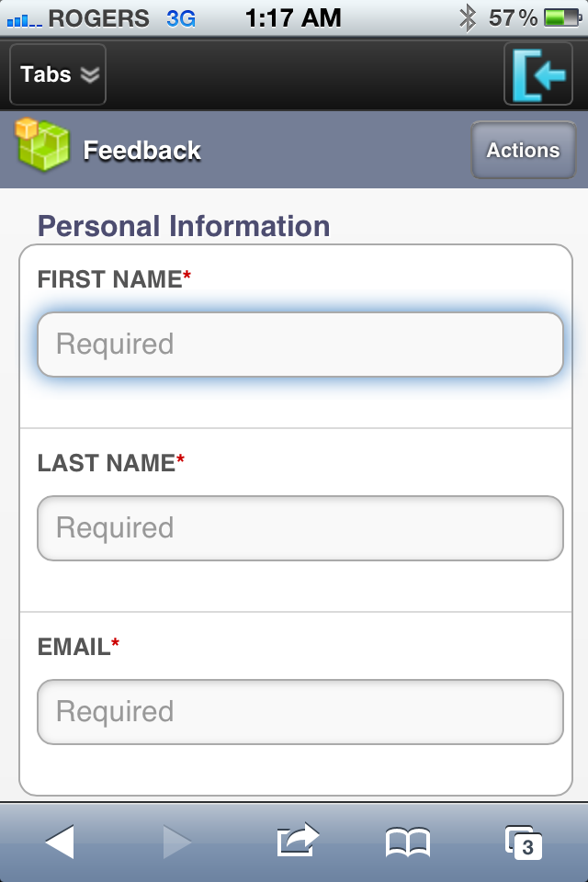This screenshot has height=882, width=588.
Task: Tap the 1:17 AM clock
Action: [293, 18]
